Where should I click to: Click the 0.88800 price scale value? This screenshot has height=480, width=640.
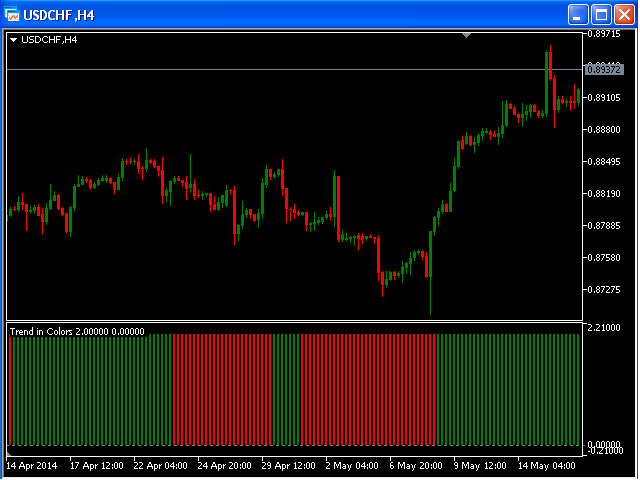pos(604,130)
